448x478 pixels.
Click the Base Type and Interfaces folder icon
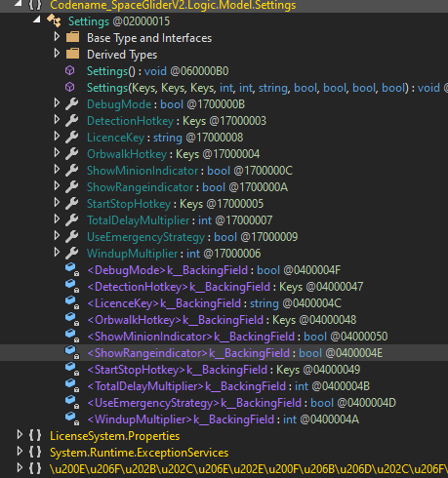click(72, 37)
